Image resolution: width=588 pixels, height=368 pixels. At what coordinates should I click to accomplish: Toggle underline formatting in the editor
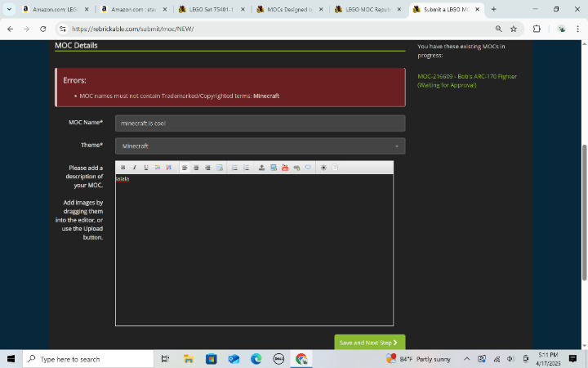click(x=145, y=167)
